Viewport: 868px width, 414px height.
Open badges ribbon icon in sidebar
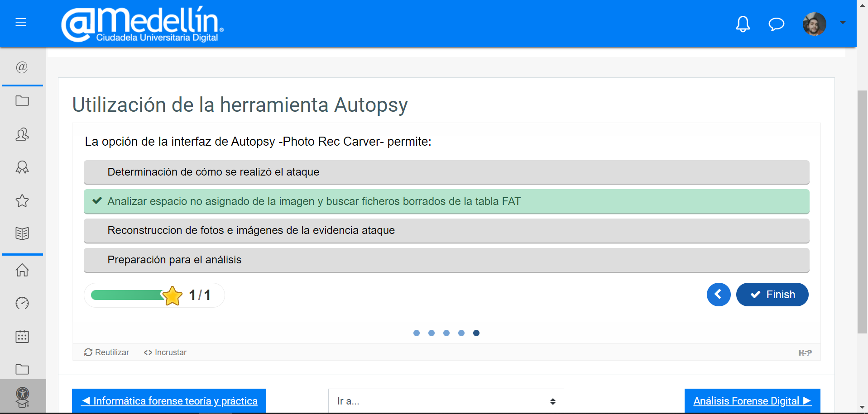[x=22, y=167]
